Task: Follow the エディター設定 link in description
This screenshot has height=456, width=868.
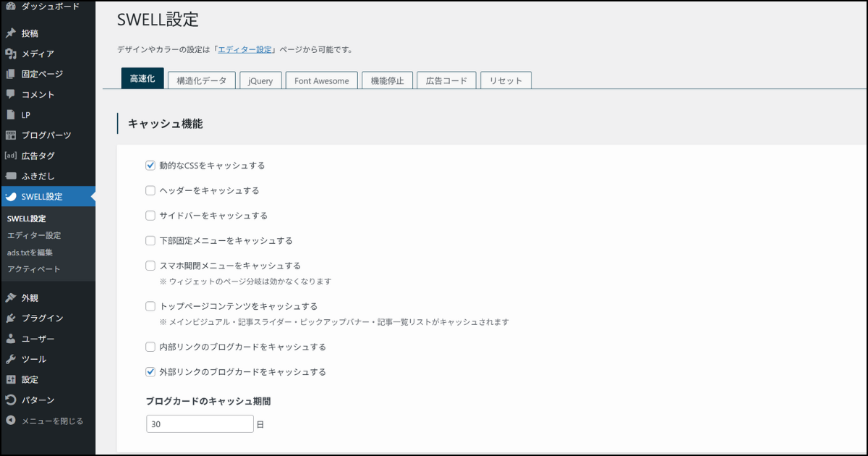Action: point(245,49)
